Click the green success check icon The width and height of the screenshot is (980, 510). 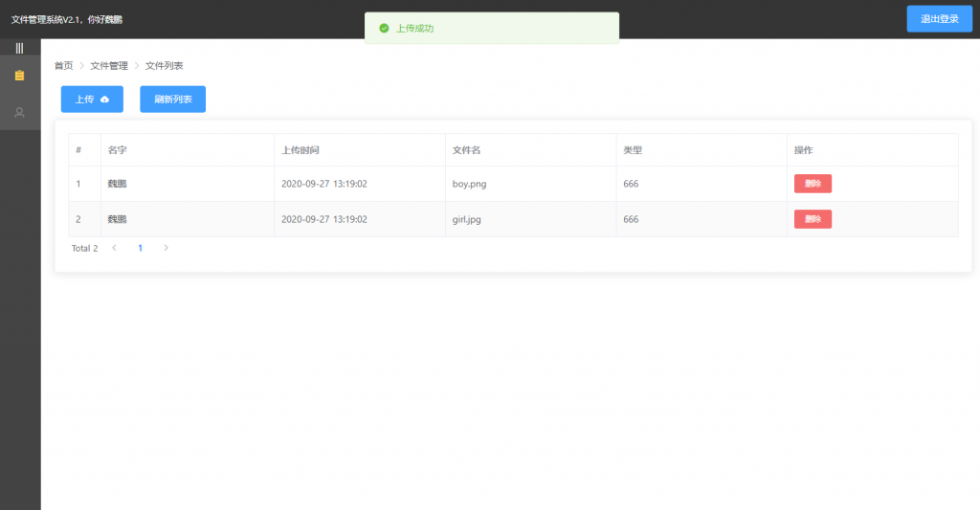[x=384, y=28]
